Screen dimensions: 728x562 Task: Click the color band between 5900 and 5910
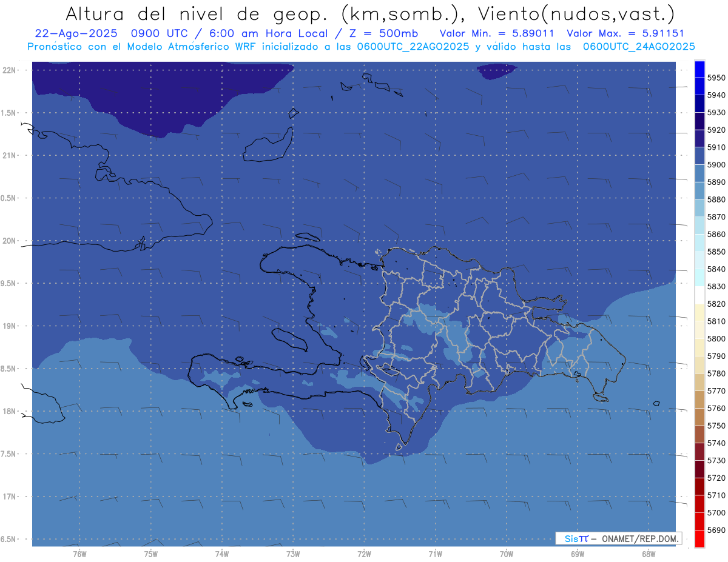(x=699, y=156)
